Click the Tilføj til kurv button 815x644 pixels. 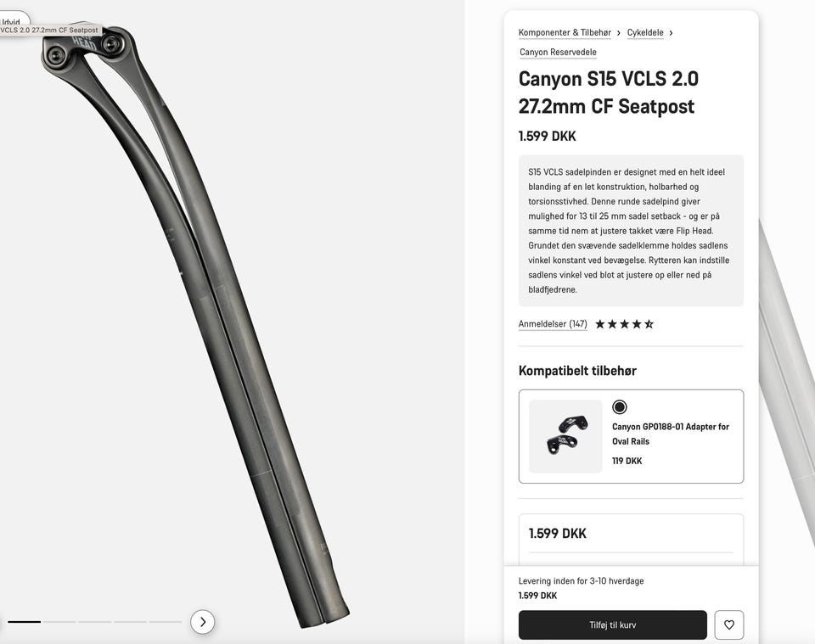tap(612, 624)
